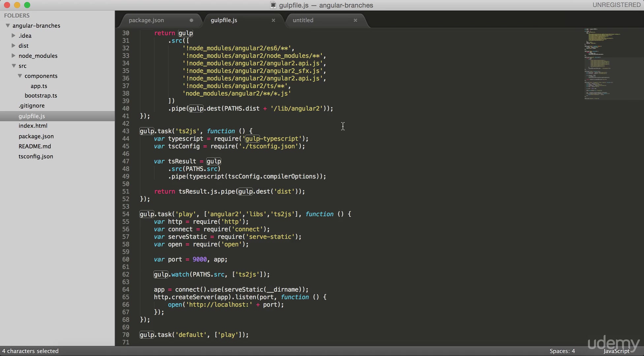Click the 'ts2js' task name string on line 43
This screenshot has height=356, width=644.
click(x=187, y=131)
